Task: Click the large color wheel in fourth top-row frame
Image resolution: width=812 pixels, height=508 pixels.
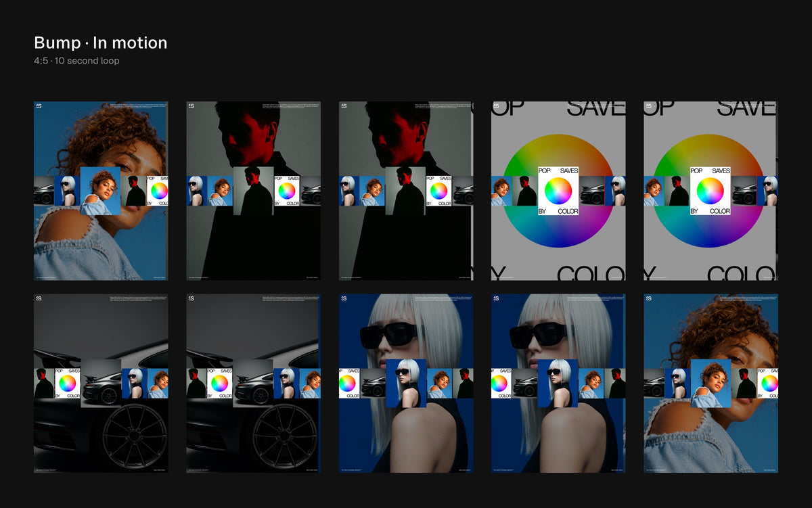Action: (558, 191)
